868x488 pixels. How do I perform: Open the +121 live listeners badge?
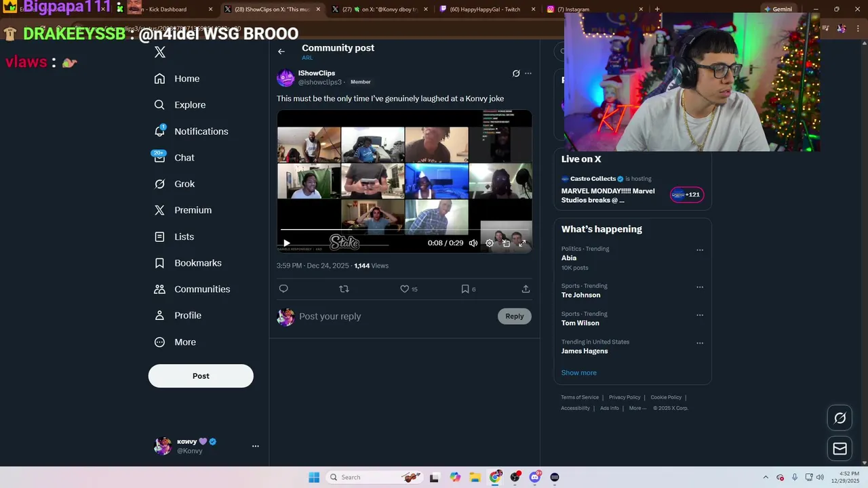pos(687,195)
